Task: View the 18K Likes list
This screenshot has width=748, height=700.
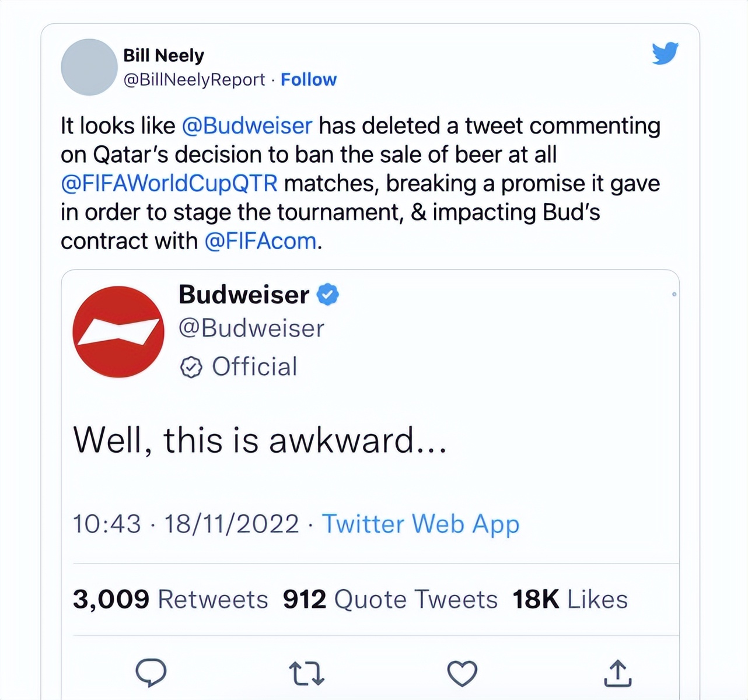Action: [x=569, y=599]
